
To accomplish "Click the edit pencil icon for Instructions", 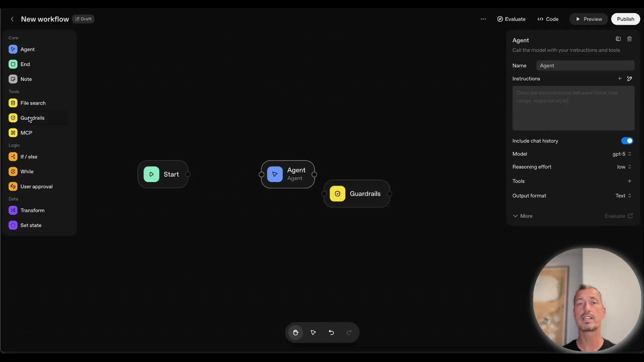I will point(630,79).
